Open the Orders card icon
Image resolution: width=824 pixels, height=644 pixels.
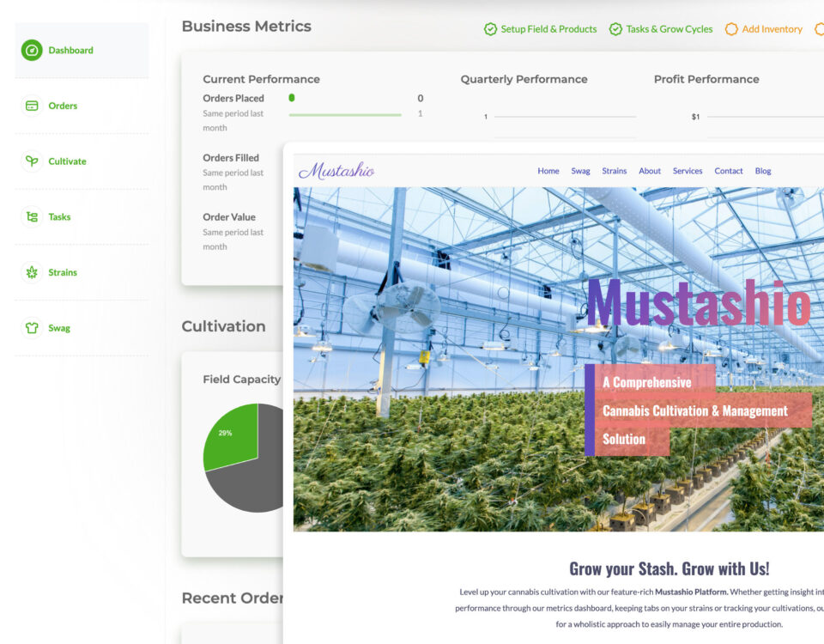[32, 106]
